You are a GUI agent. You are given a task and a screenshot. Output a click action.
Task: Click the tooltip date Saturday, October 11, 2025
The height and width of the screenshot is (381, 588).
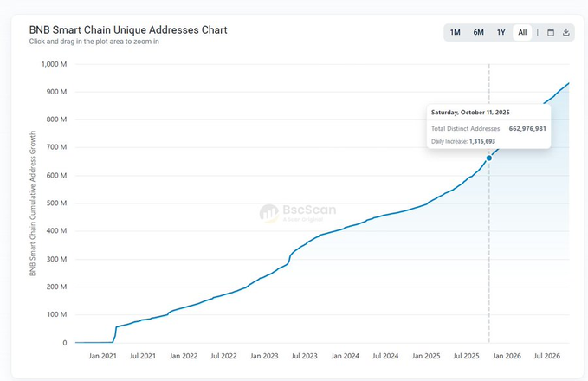470,112
